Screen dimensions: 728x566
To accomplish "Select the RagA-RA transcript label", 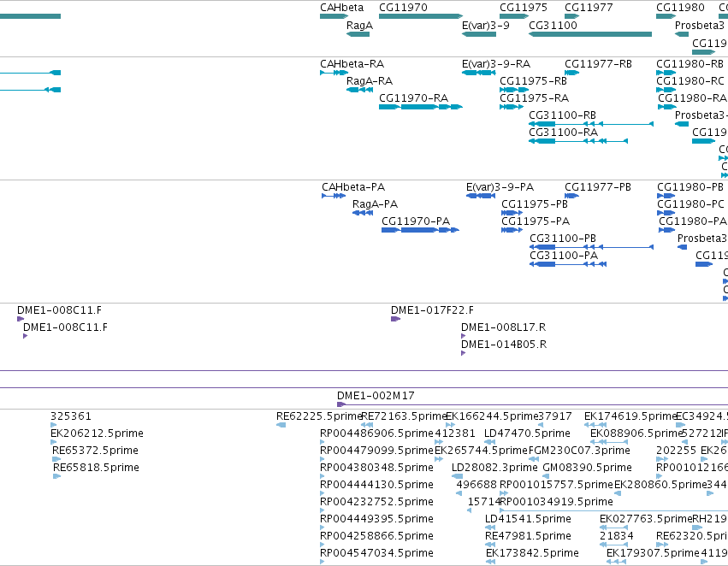I will [x=370, y=81].
